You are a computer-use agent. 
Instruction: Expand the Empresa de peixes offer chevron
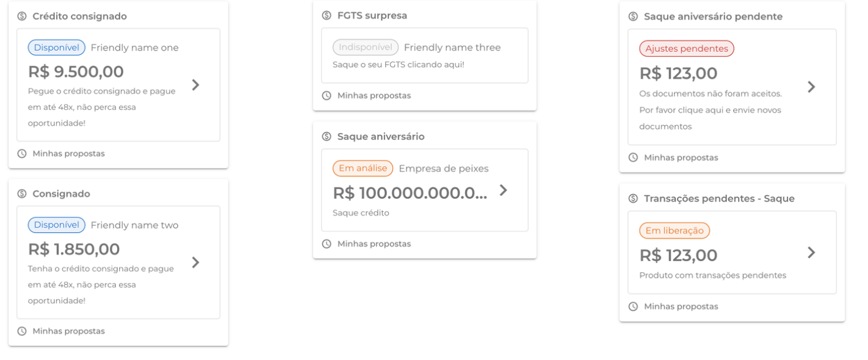[x=503, y=190]
